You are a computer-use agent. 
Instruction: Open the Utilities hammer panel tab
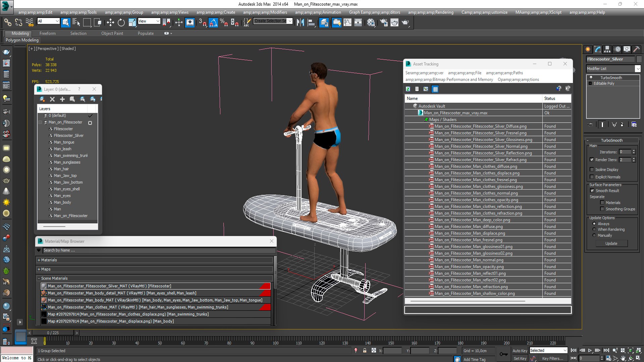[x=637, y=49]
